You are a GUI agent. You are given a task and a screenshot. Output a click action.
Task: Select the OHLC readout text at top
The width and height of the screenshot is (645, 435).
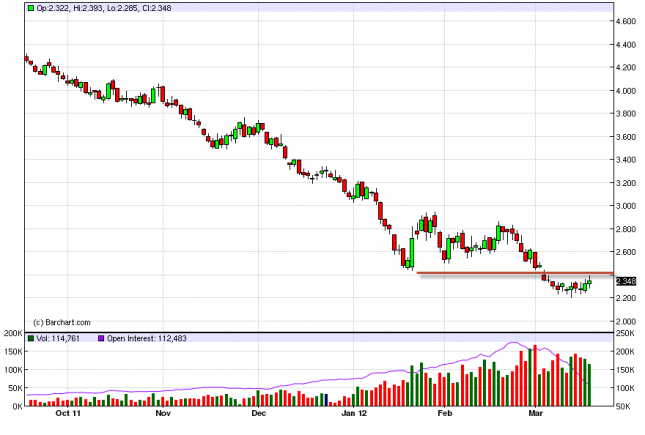coord(104,8)
